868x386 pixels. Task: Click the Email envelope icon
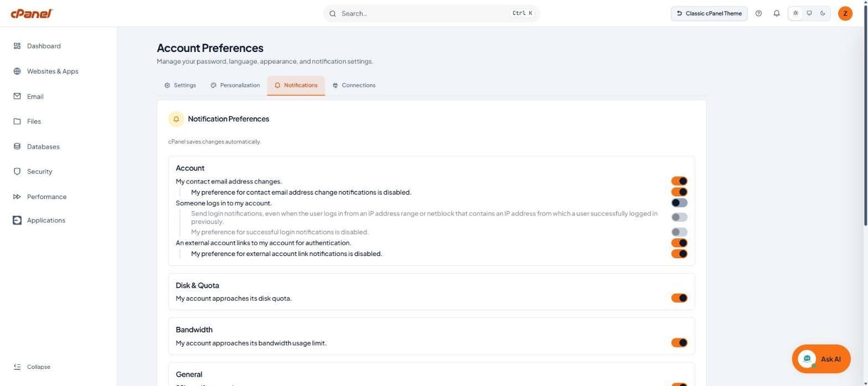coord(17,96)
